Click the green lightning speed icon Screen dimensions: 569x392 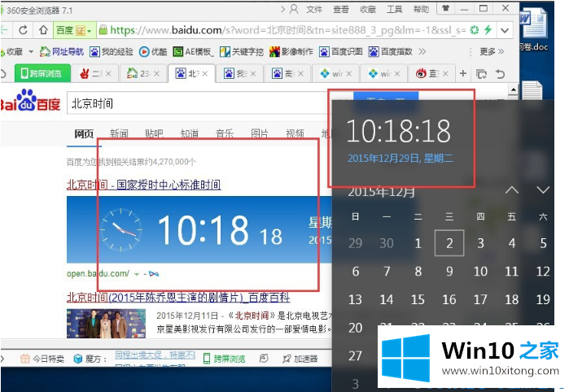pos(488,30)
